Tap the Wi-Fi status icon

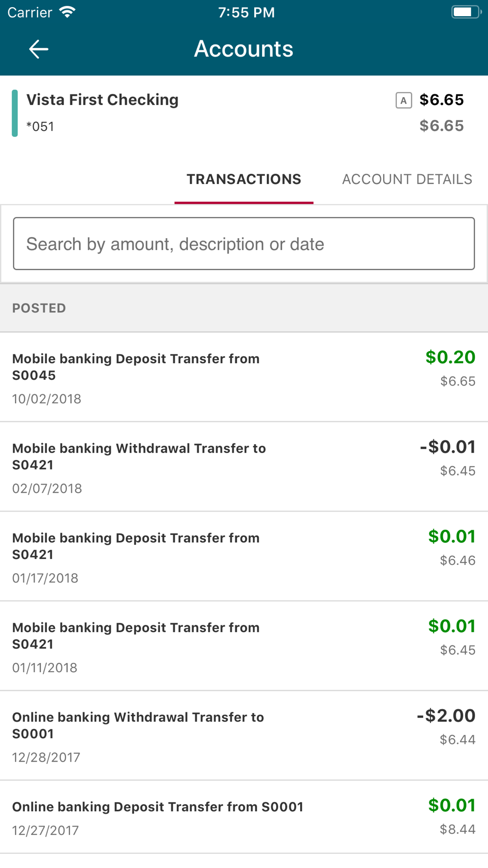tap(67, 12)
